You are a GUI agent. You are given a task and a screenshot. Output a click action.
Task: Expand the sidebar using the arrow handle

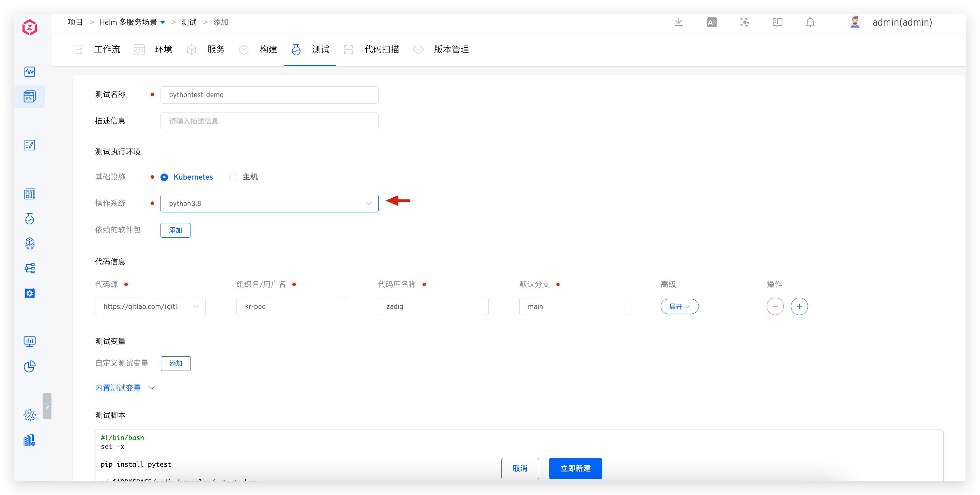point(47,406)
